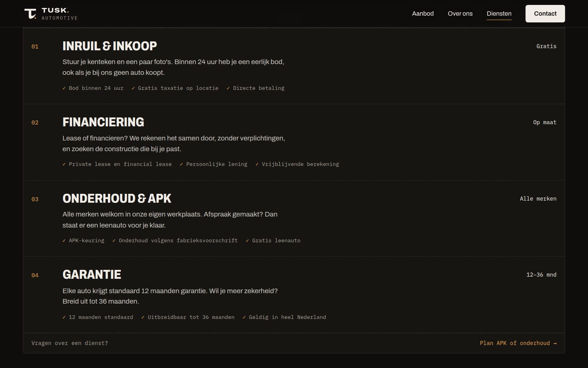The width and height of the screenshot is (588, 368).
Task: Click the Contact button
Action: click(x=545, y=13)
